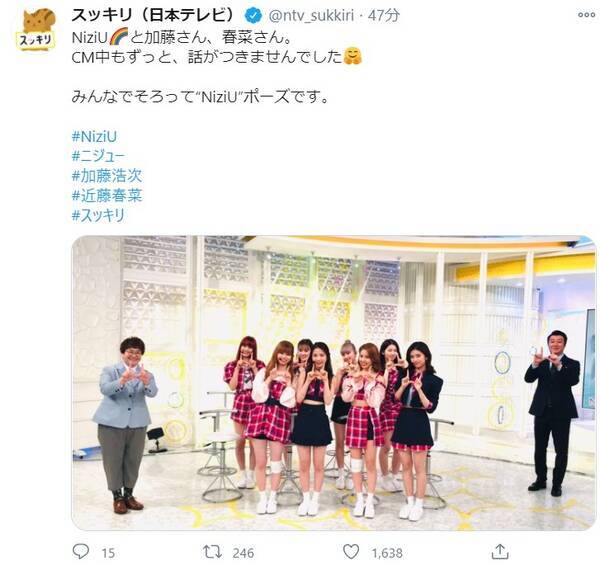
Task: Click the blue verified badge
Action: [x=253, y=15]
